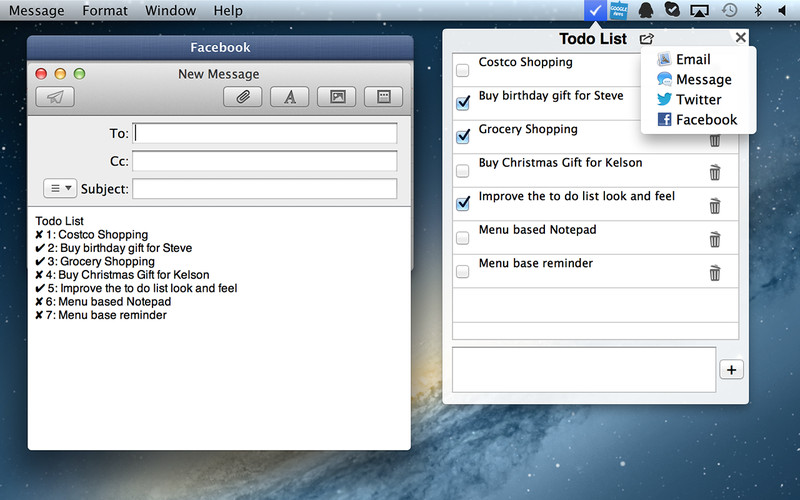The image size is (800, 500).
Task: Open AirPlay display menu bar icon
Action: tap(699, 11)
